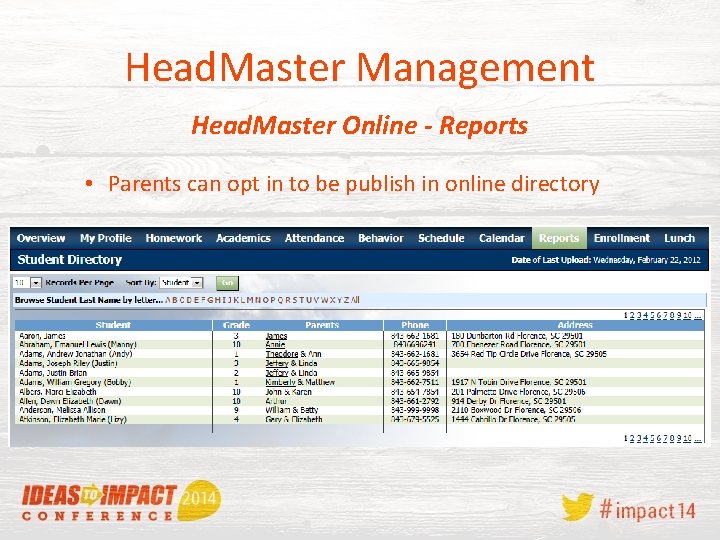Click parents 'John & Karen'
The width and height of the screenshot is (720, 540).
pos(288,392)
